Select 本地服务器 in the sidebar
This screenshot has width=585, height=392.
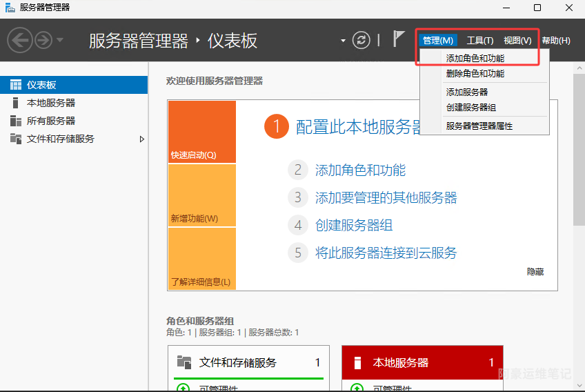74,103
